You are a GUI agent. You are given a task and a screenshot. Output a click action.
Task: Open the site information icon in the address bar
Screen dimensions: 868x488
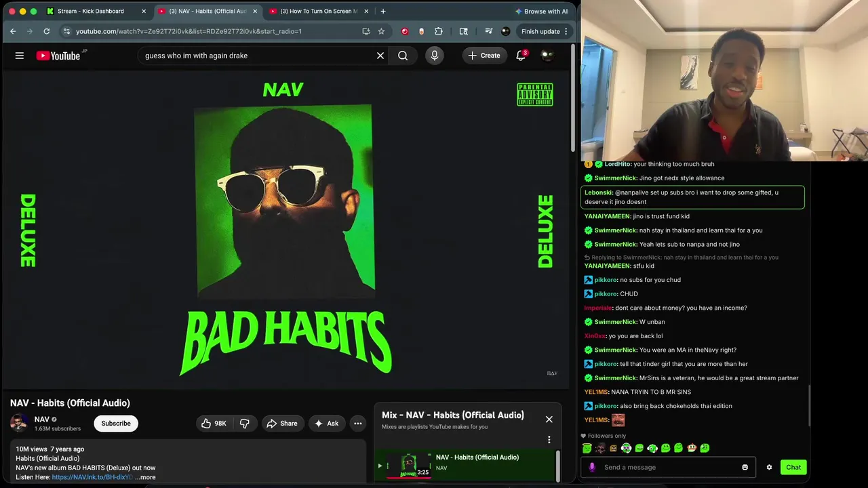pyautogui.click(x=66, y=31)
